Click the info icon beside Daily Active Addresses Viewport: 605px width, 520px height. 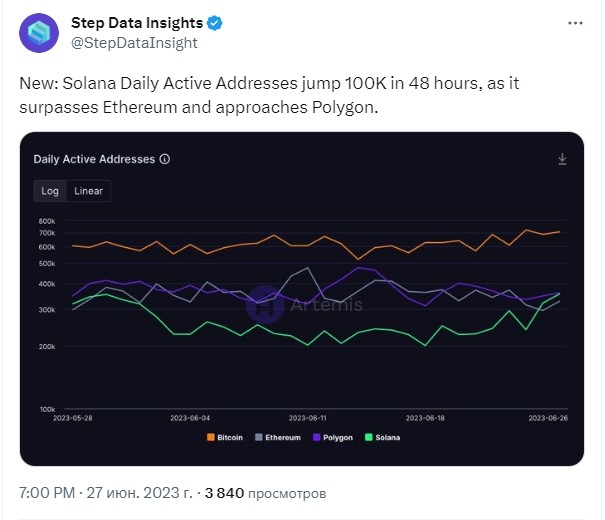coord(165,159)
